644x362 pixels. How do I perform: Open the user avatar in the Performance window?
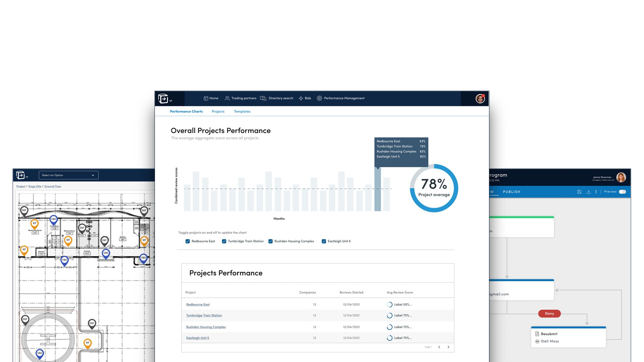tap(480, 99)
